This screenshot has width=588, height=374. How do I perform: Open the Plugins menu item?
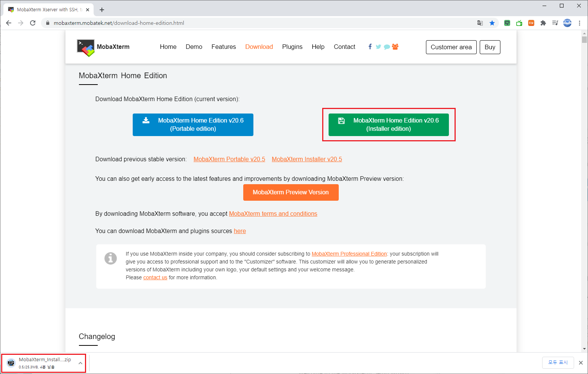[x=292, y=47]
